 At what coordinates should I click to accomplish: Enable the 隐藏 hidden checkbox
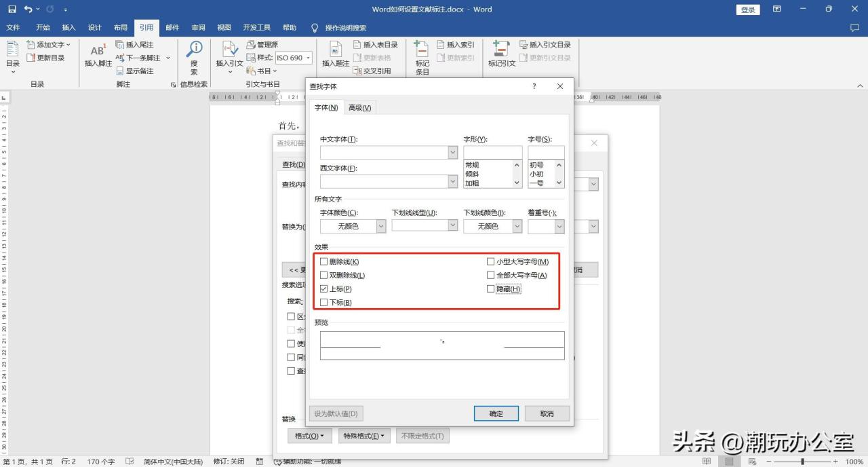490,288
